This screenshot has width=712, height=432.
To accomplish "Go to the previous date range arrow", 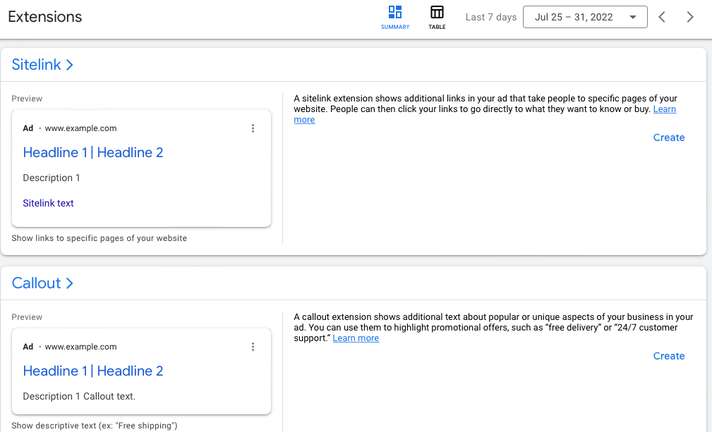I will [x=662, y=17].
